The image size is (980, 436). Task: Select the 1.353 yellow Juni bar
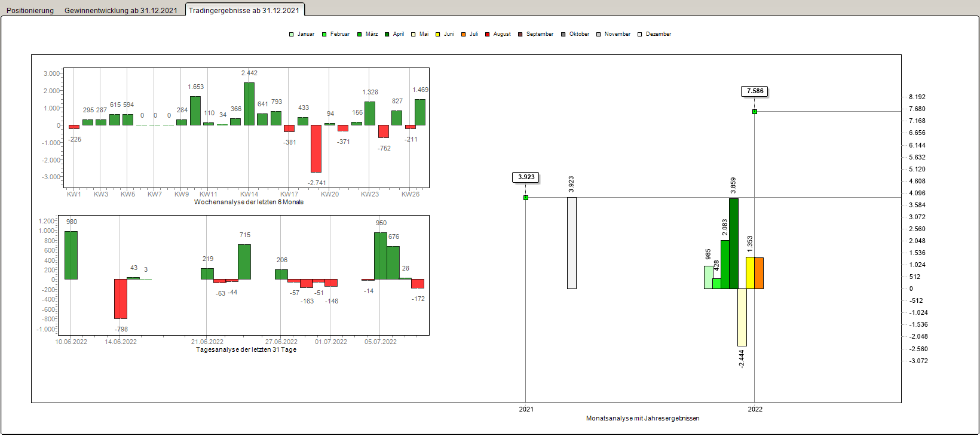click(750, 272)
